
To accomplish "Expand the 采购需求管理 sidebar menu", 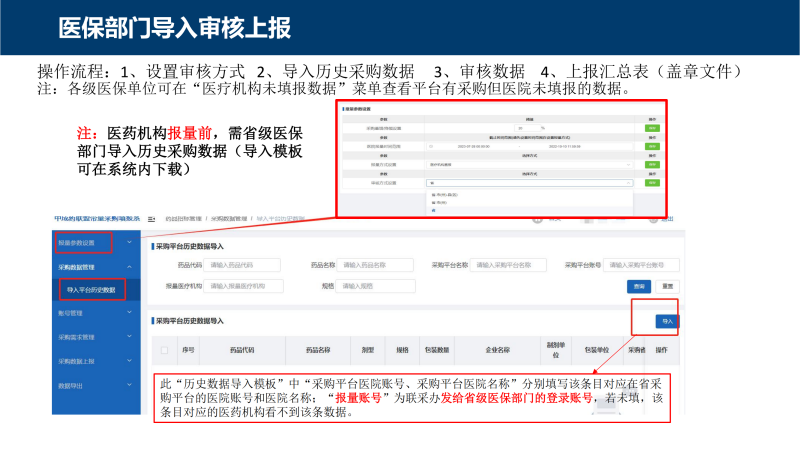I will (90, 338).
